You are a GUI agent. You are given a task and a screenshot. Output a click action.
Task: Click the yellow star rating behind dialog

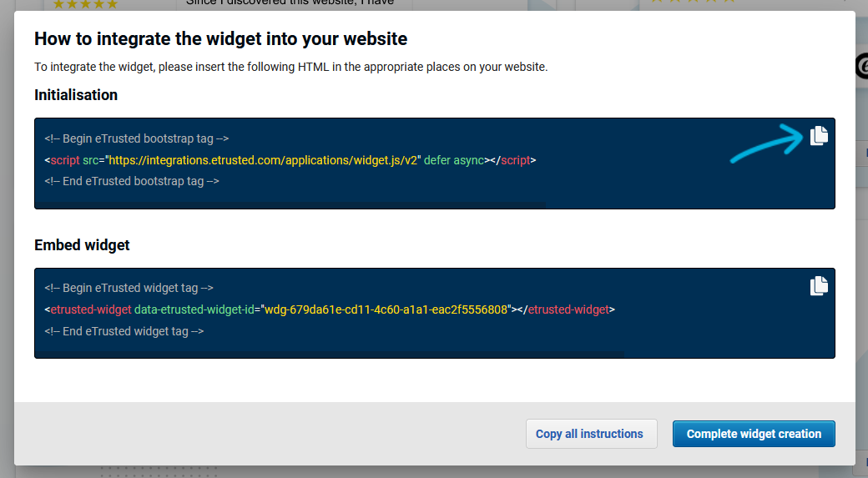[x=84, y=4]
